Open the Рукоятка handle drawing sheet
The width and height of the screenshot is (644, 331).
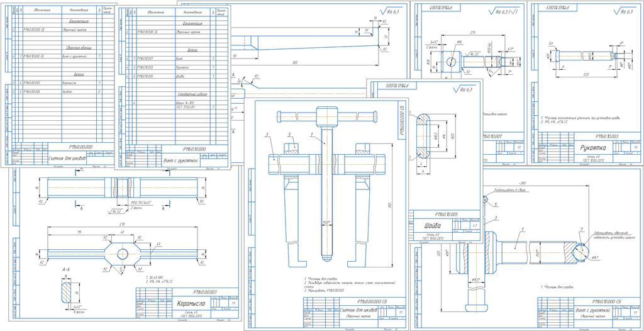(586, 82)
